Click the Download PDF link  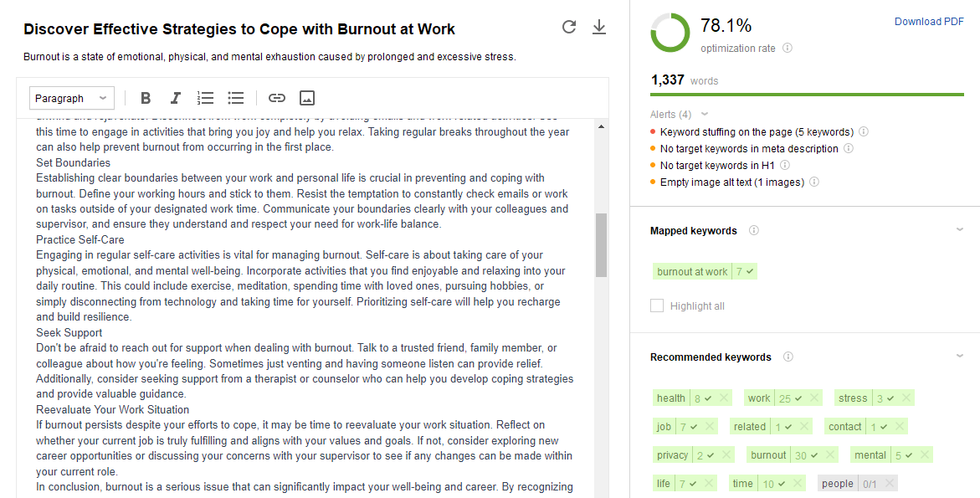point(929,21)
